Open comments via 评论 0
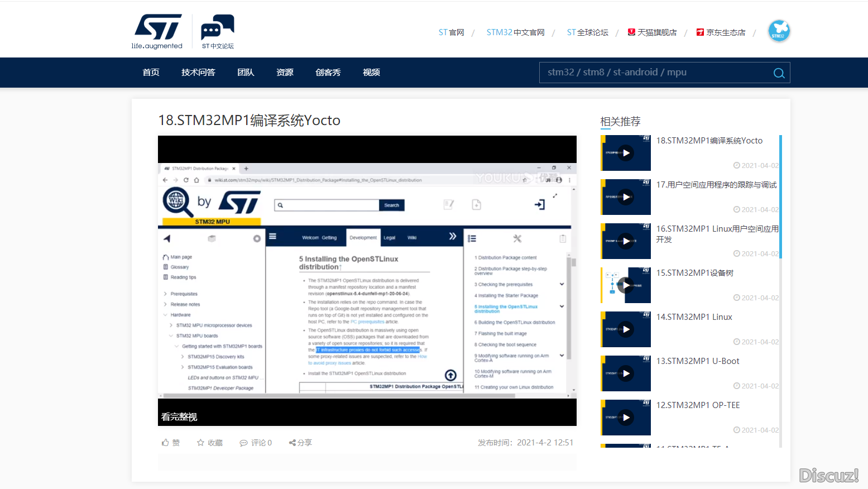The width and height of the screenshot is (868, 489). pyautogui.click(x=256, y=443)
